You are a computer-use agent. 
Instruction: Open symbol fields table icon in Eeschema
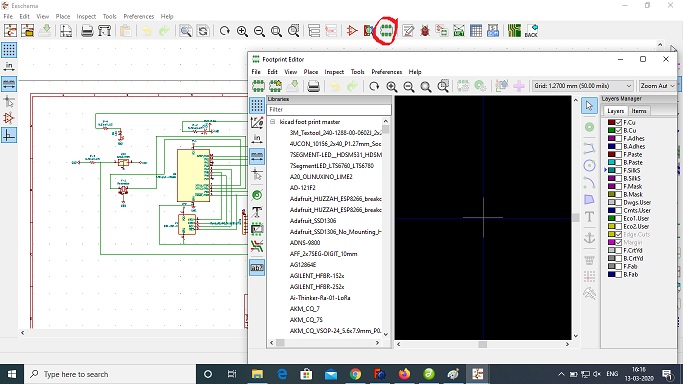tap(476, 30)
